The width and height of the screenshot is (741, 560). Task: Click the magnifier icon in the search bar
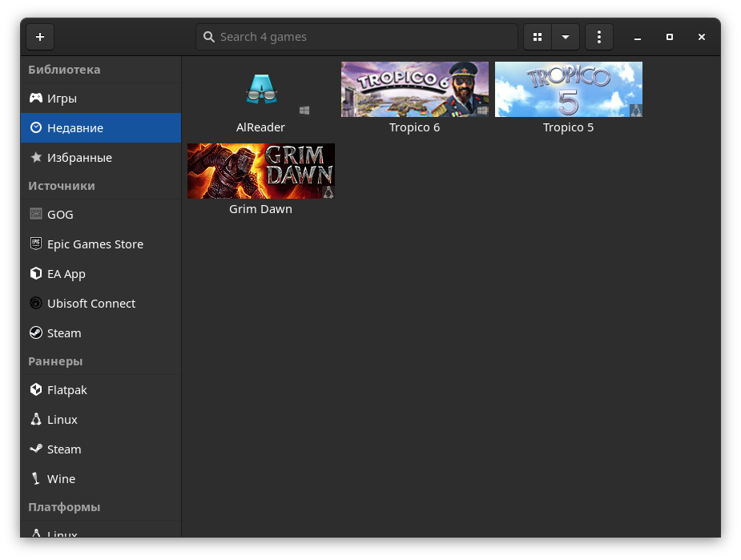pos(208,37)
